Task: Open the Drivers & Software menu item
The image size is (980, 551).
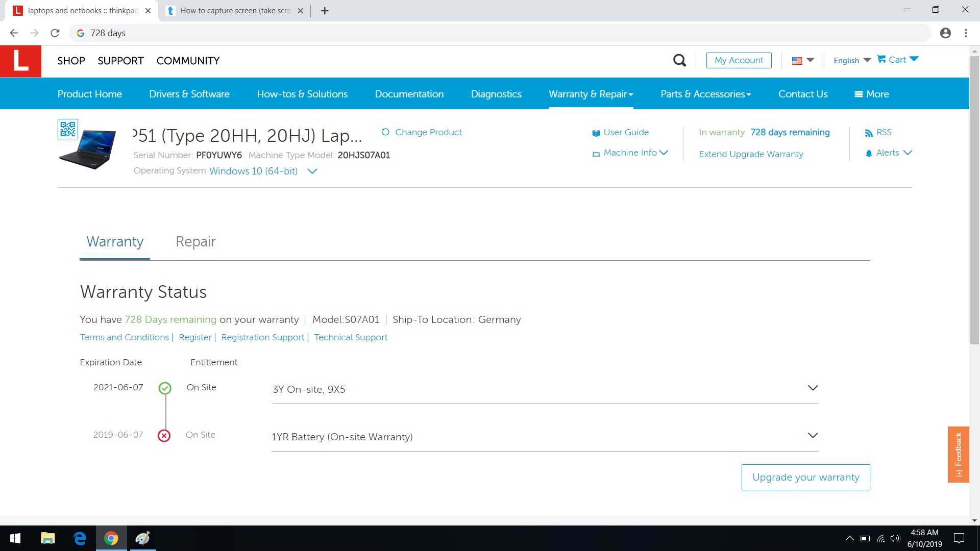Action: pyautogui.click(x=189, y=94)
